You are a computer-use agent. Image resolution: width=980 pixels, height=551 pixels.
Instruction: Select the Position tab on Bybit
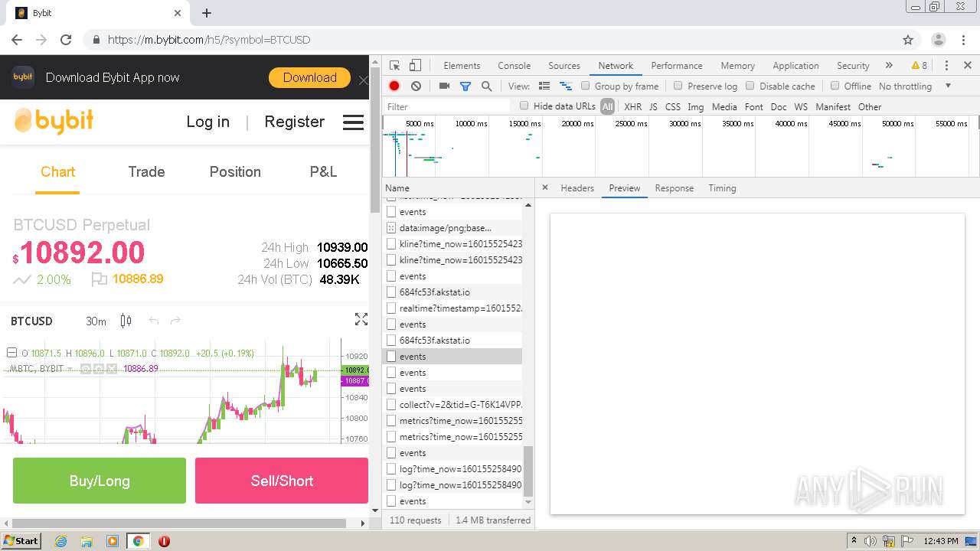coord(235,172)
